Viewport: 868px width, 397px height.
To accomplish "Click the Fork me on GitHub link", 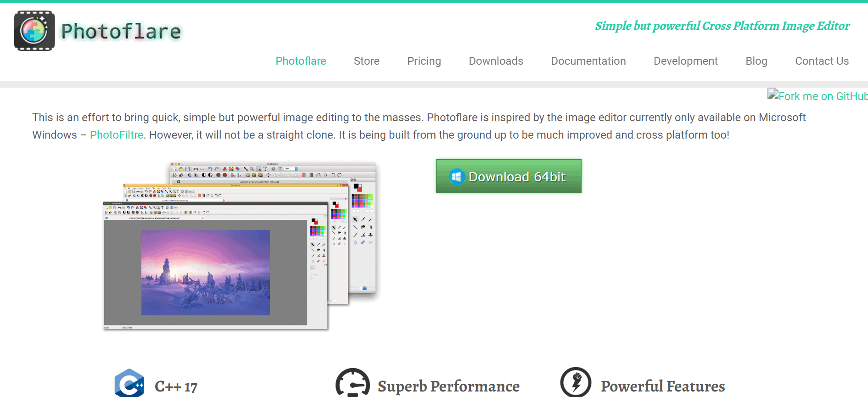I will pos(818,95).
